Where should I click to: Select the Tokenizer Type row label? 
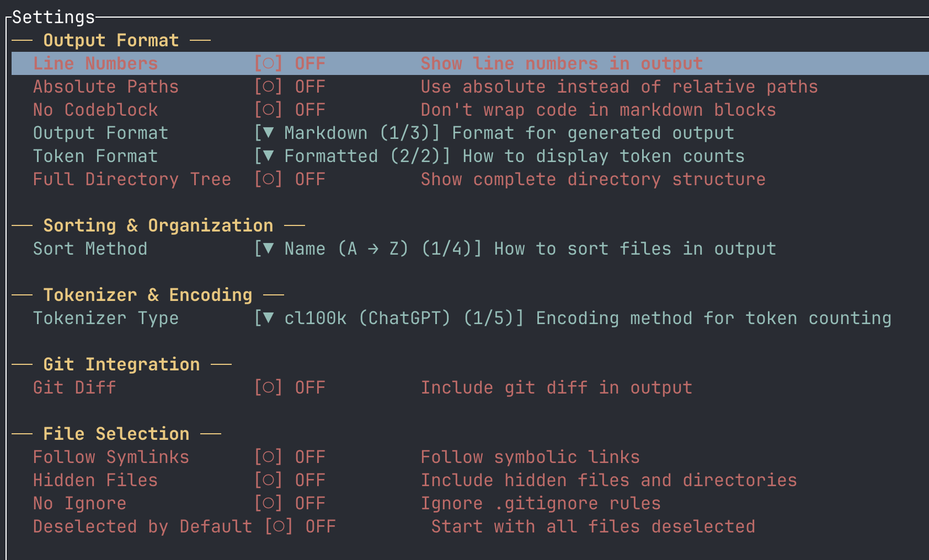point(106,318)
